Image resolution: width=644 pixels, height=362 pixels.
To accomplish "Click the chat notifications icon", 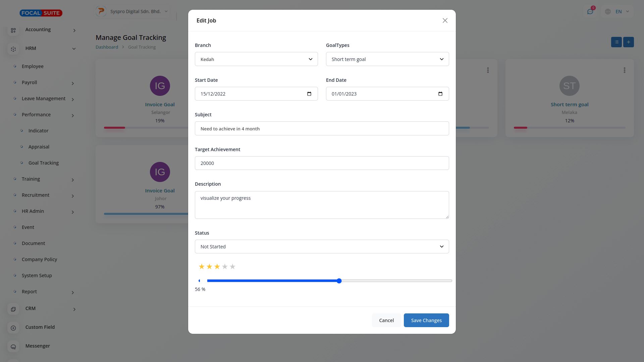I will coord(590,11).
